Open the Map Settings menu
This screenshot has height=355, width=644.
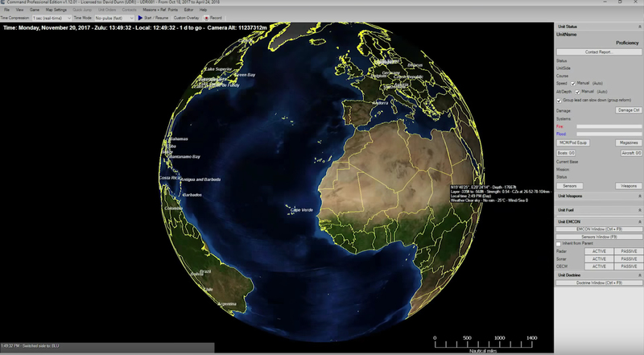55,10
